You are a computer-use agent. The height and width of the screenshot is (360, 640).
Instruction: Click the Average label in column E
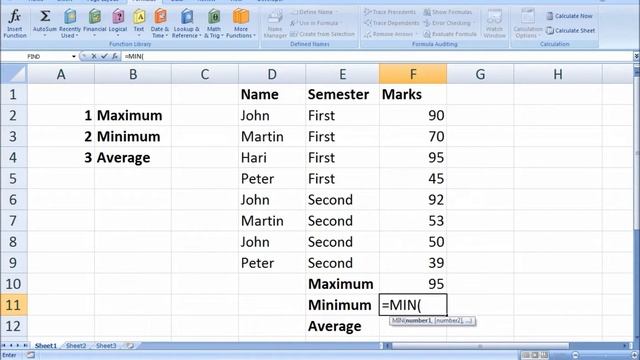point(342,326)
